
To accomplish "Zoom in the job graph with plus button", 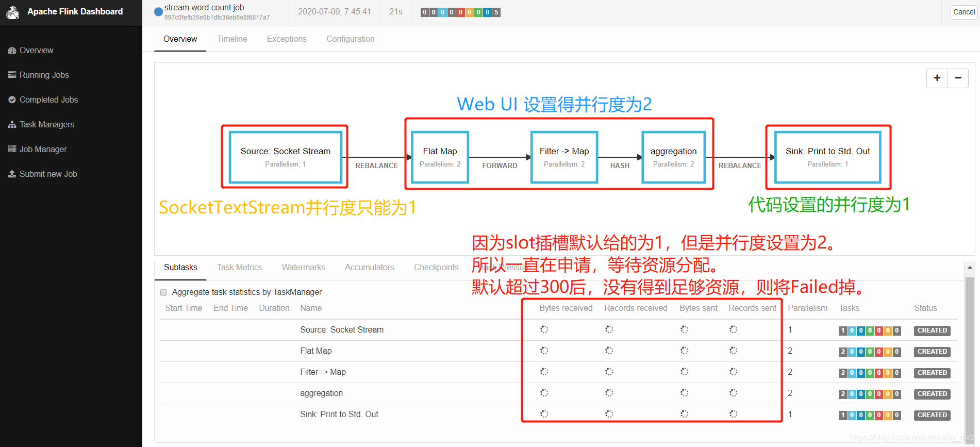I will (x=937, y=78).
